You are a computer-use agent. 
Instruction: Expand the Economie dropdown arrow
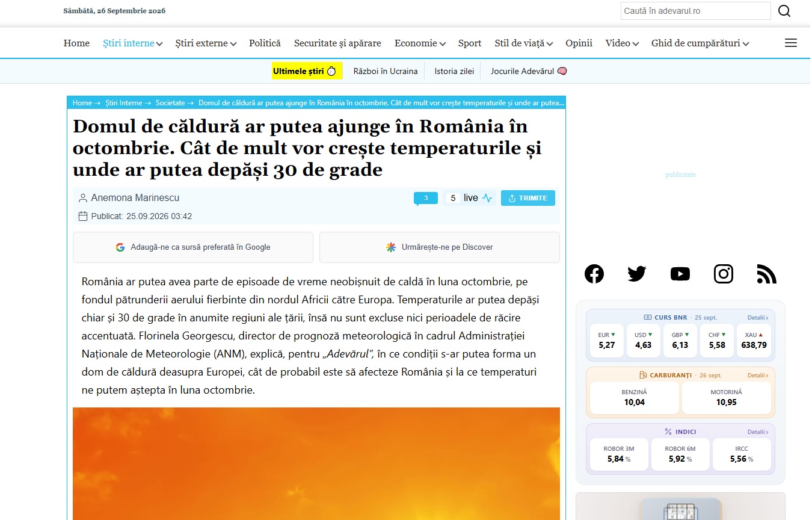443,44
